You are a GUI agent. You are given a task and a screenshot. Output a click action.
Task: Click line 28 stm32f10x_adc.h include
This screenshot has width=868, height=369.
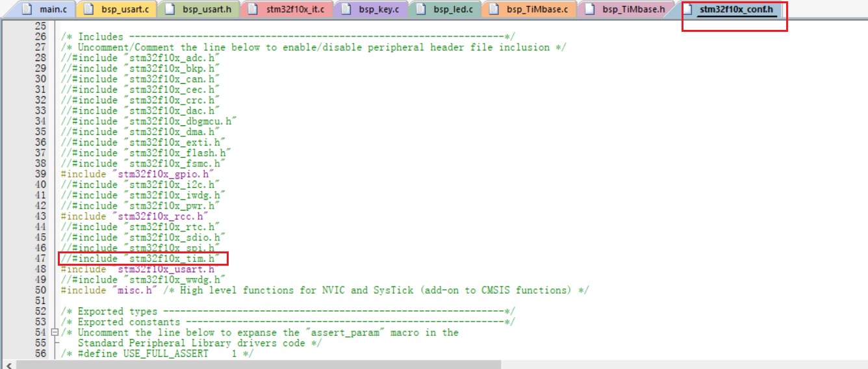(x=140, y=58)
